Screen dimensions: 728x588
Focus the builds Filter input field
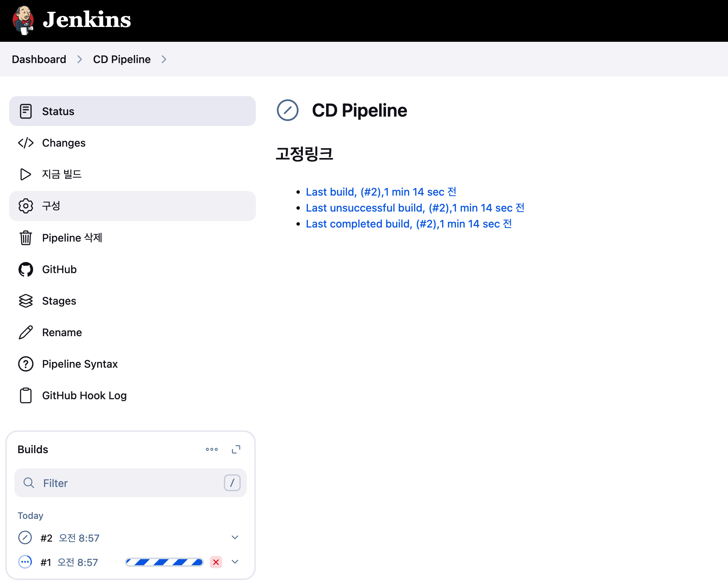tap(131, 483)
